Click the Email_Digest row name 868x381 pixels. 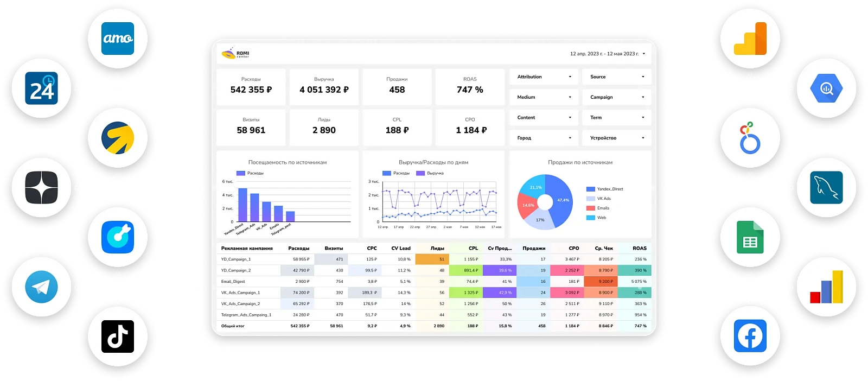233,281
